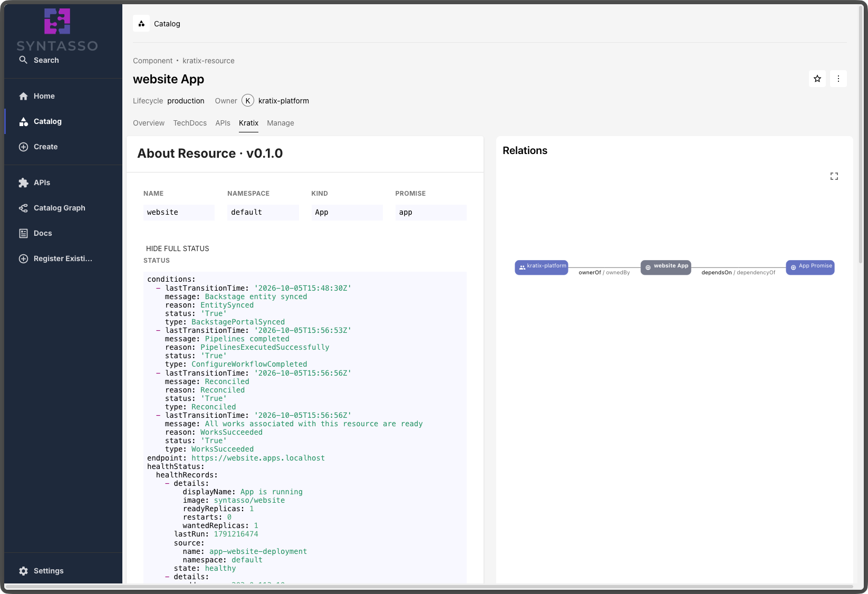The height and width of the screenshot is (594, 868).
Task: Select the Kratix tab
Action: [x=248, y=123]
